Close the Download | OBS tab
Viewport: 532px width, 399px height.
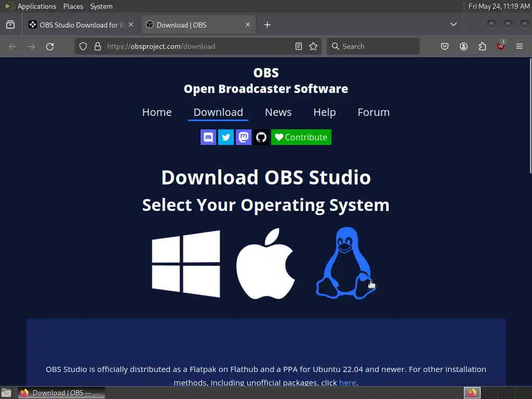click(x=248, y=25)
